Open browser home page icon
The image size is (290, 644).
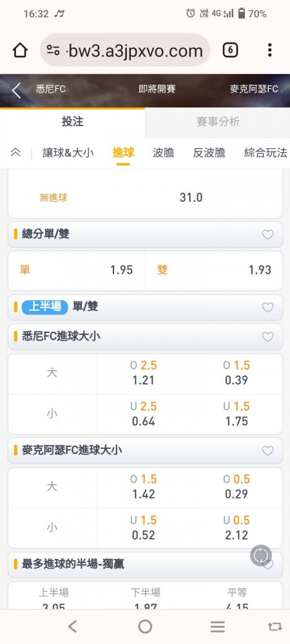point(20,50)
